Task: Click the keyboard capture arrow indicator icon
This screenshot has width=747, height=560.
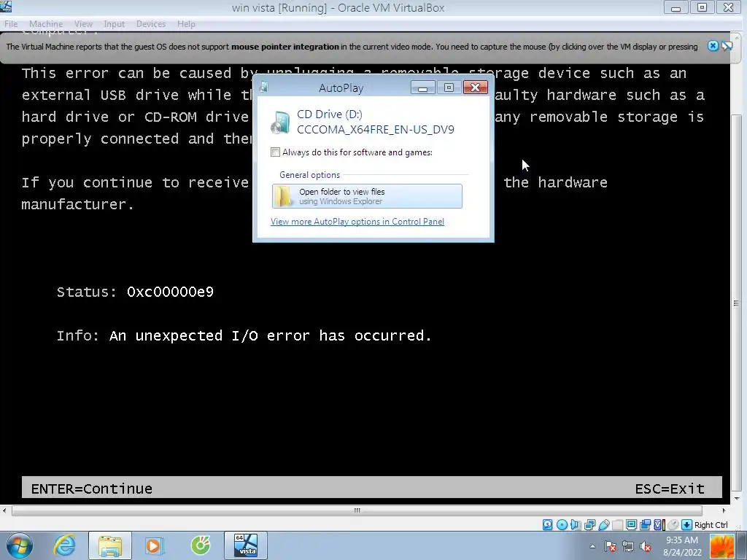Action: click(686, 525)
